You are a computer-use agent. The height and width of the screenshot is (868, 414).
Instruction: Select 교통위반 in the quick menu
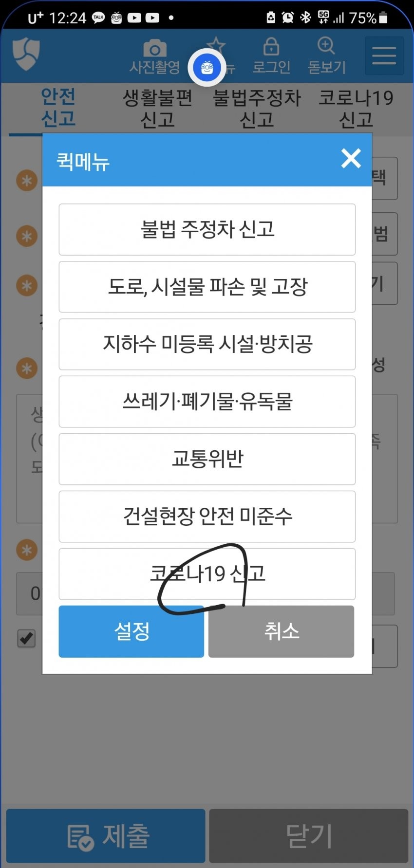(207, 459)
